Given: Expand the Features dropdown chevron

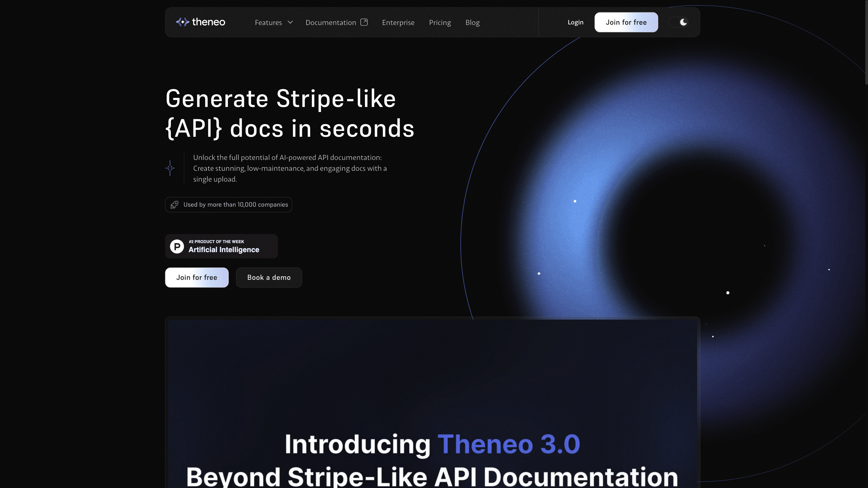Looking at the screenshot, I should (290, 22).
